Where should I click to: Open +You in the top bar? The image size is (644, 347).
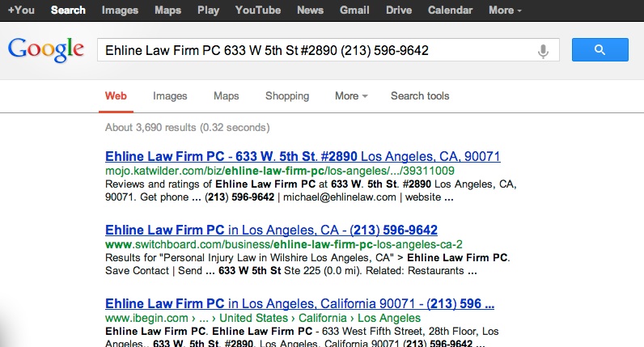pos(21,11)
